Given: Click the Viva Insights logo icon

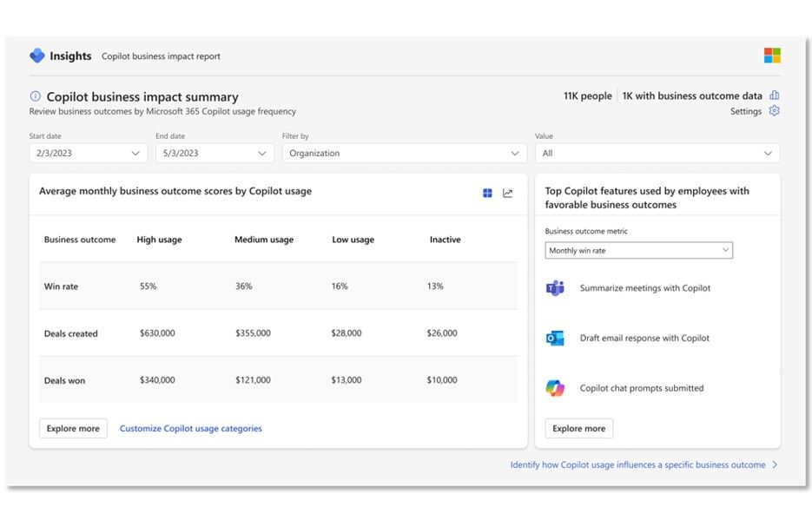Looking at the screenshot, I should (x=37, y=56).
